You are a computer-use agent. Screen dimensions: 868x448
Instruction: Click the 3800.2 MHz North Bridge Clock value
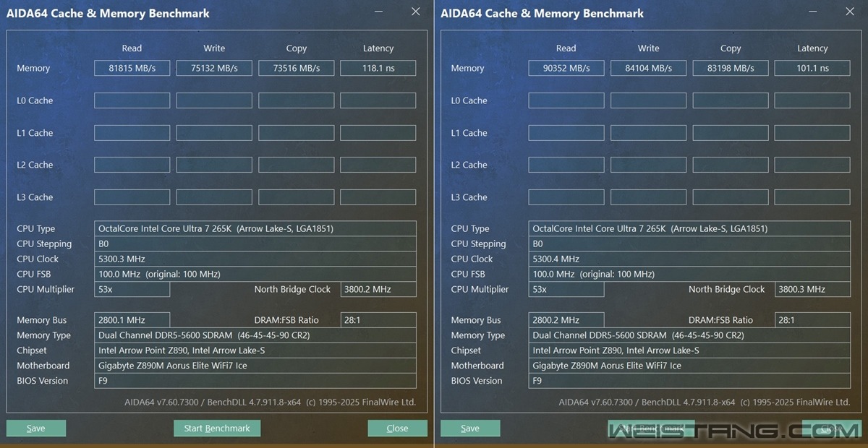[x=378, y=289]
